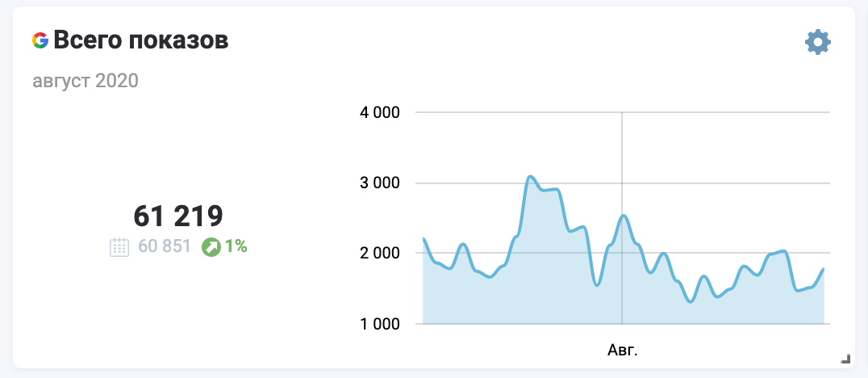This screenshot has height=378, width=868.
Task: Click the "Всего показов" widget title
Action: coord(141,40)
